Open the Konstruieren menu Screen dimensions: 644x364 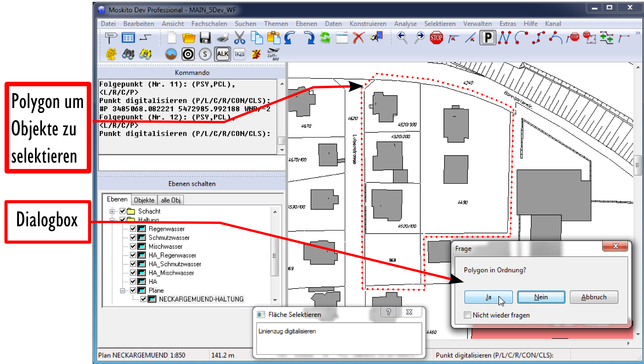[x=367, y=24]
